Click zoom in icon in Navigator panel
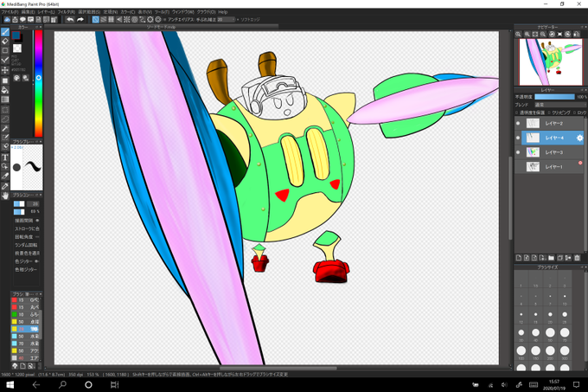The height and width of the screenshot is (392, 588). [527, 34]
